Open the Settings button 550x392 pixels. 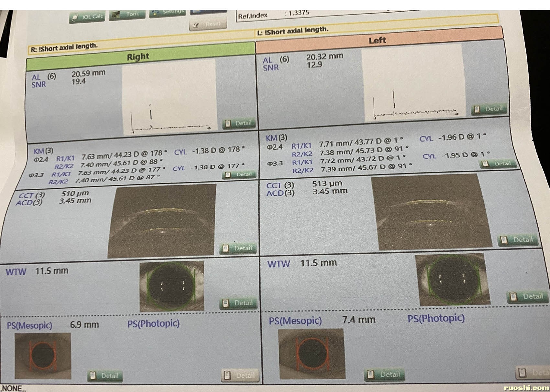(x=168, y=13)
